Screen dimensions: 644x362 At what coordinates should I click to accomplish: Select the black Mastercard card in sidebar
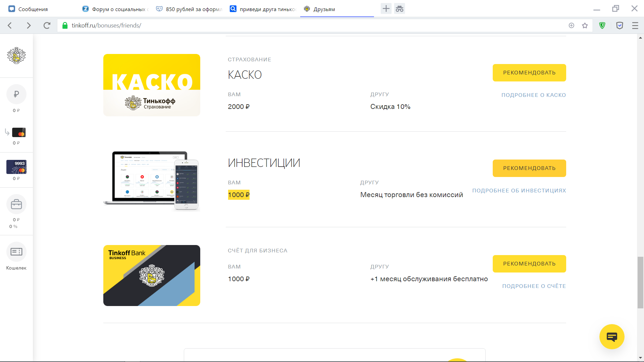pos(19,132)
